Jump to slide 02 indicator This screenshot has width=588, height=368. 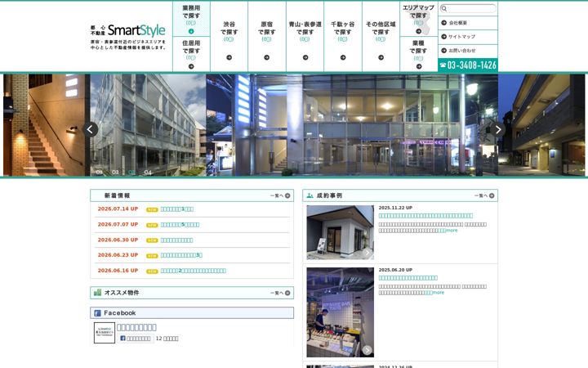point(115,173)
